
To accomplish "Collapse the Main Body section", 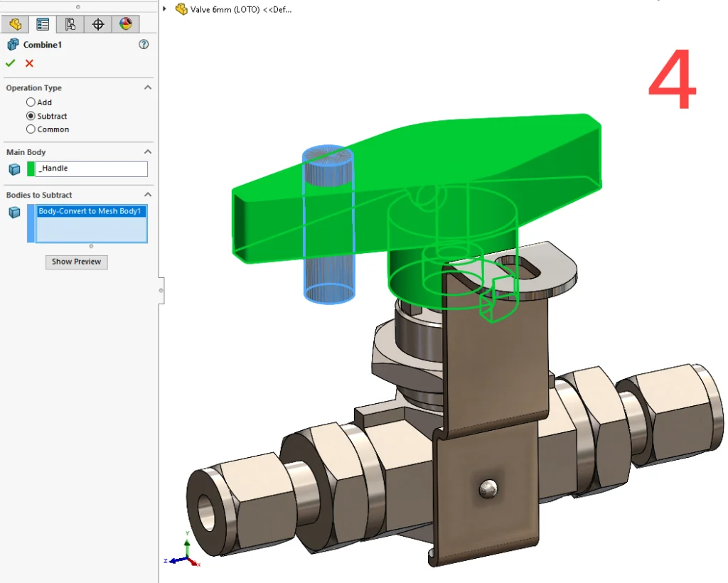I will [148, 151].
